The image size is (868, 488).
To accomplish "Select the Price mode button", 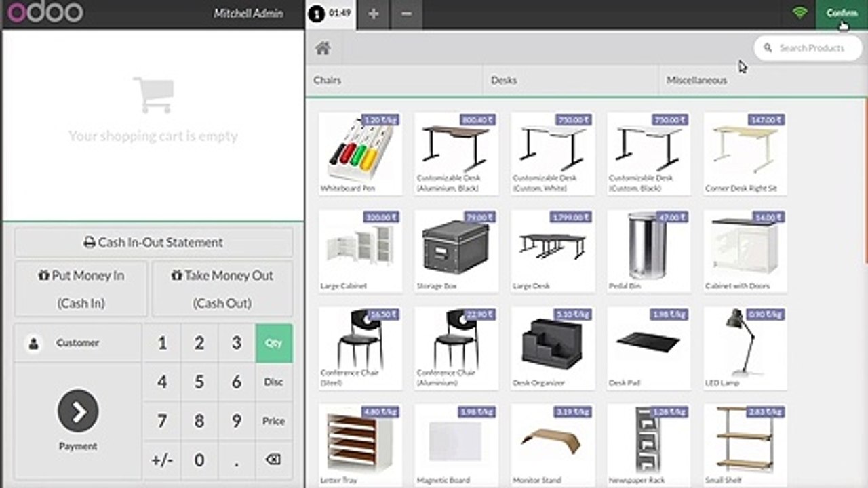I will click(x=273, y=421).
